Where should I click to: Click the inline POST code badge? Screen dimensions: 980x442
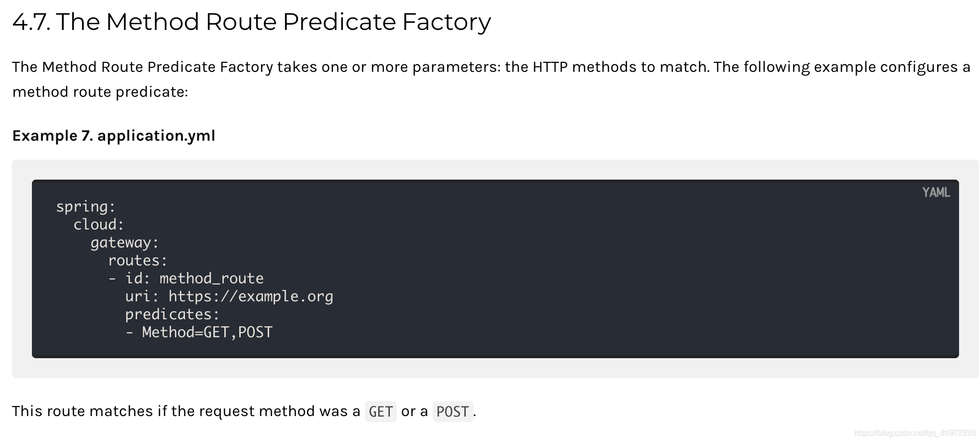tap(453, 412)
